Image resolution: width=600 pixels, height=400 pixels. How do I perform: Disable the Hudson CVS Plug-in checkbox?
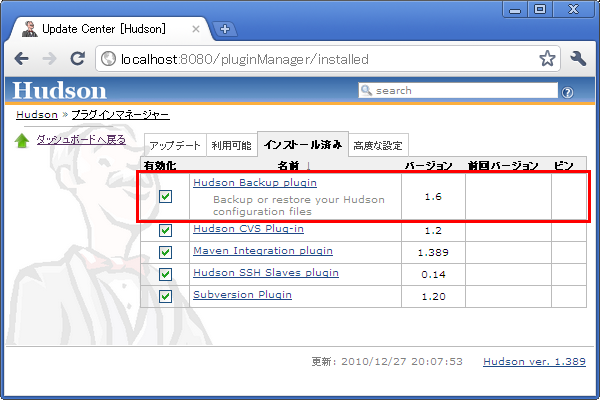click(x=165, y=230)
